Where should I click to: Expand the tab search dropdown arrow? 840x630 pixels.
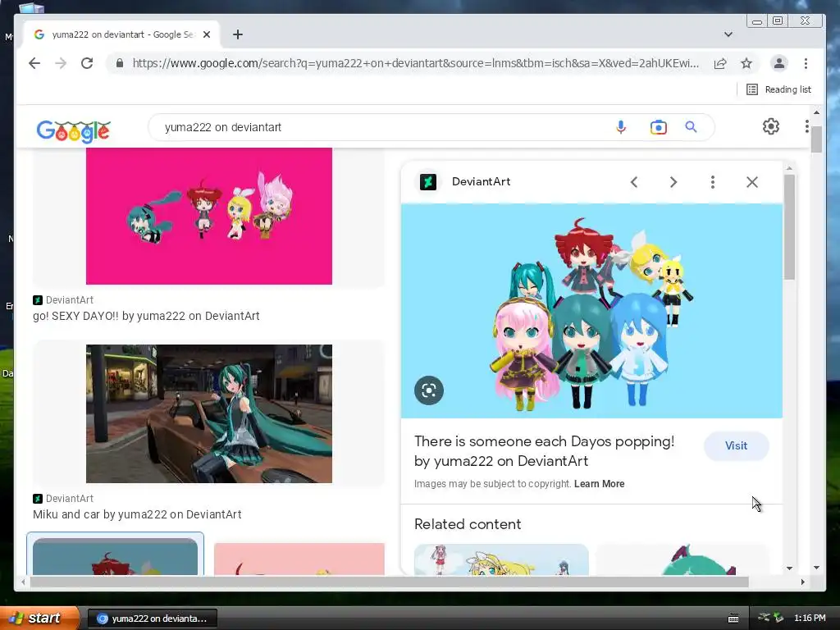(728, 34)
